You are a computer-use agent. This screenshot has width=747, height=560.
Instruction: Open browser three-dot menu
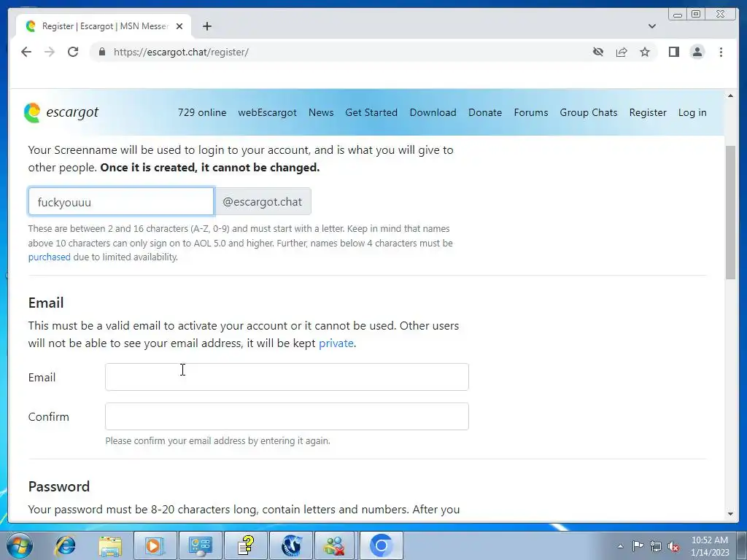pyautogui.click(x=721, y=52)
